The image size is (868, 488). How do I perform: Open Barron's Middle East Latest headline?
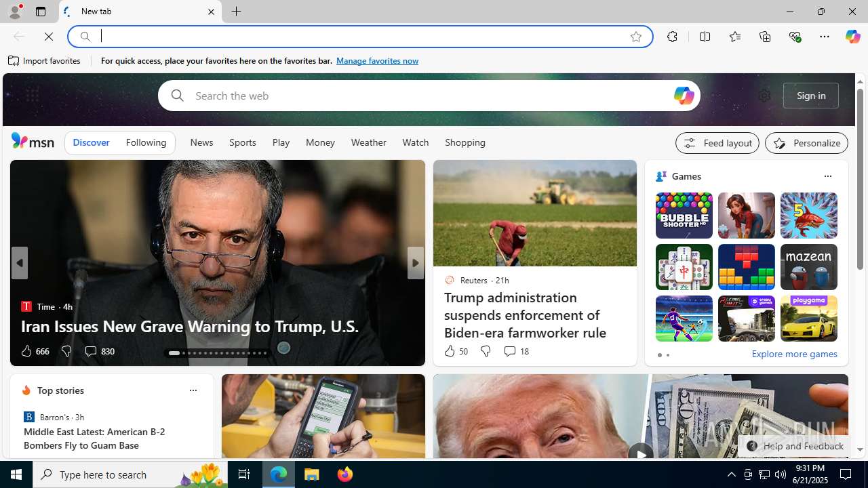point(94,439)
